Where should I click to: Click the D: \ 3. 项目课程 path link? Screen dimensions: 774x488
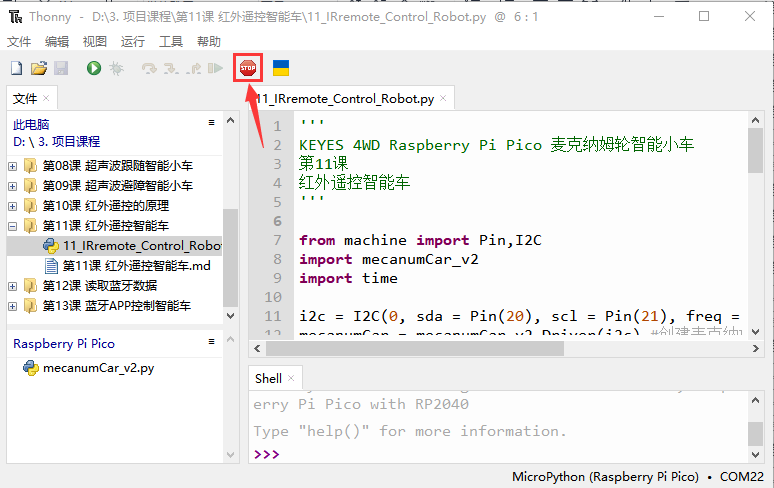click(x=56, y=142)
